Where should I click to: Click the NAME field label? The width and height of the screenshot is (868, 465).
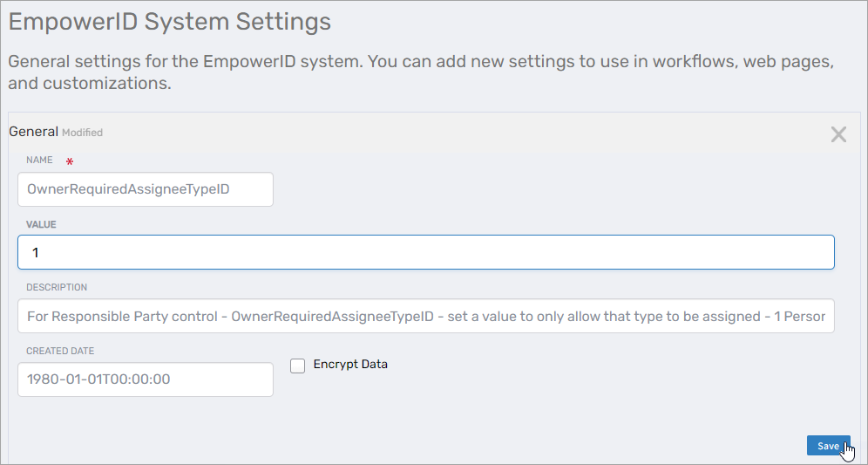click(x=39, y=161)
